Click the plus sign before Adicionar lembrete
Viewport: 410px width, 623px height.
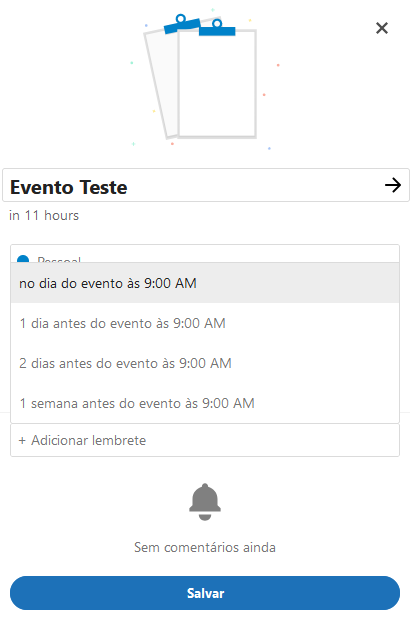pos(22,440)
